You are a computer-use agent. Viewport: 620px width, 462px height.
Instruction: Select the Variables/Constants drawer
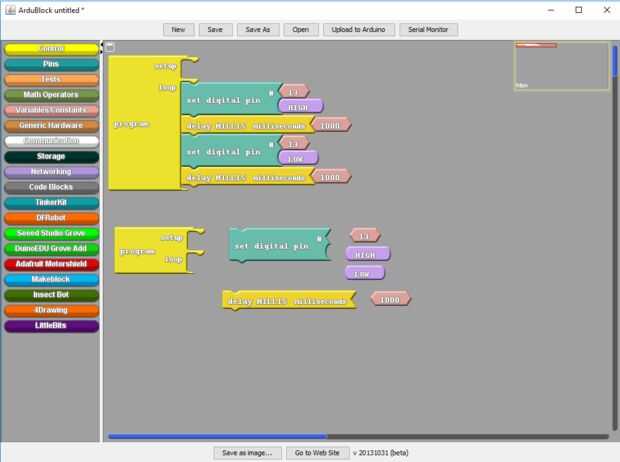51,110
